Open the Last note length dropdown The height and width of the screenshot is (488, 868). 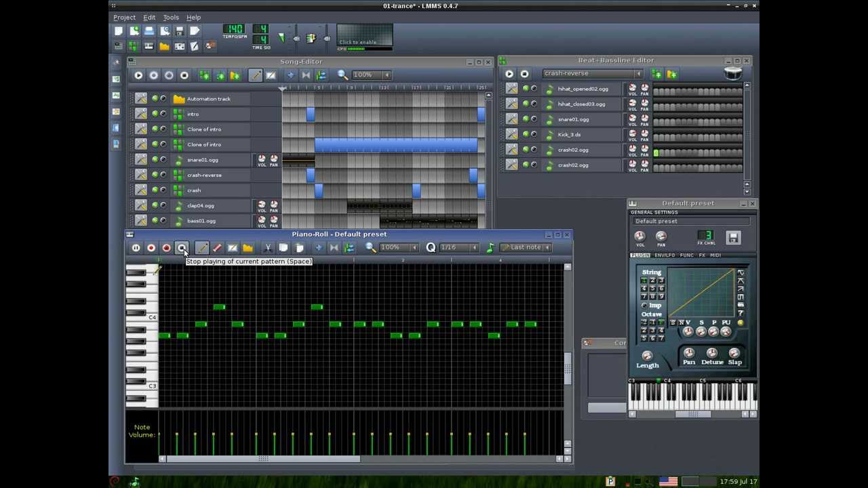526,247
